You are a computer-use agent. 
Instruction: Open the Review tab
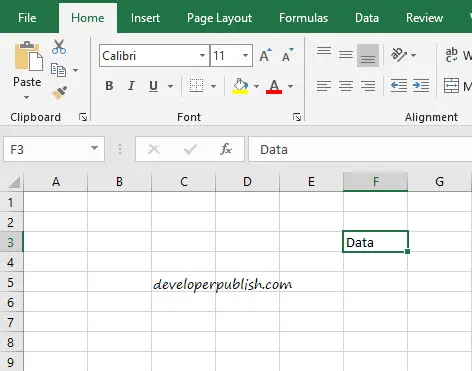pyautogui.click(x=424, y=18)
